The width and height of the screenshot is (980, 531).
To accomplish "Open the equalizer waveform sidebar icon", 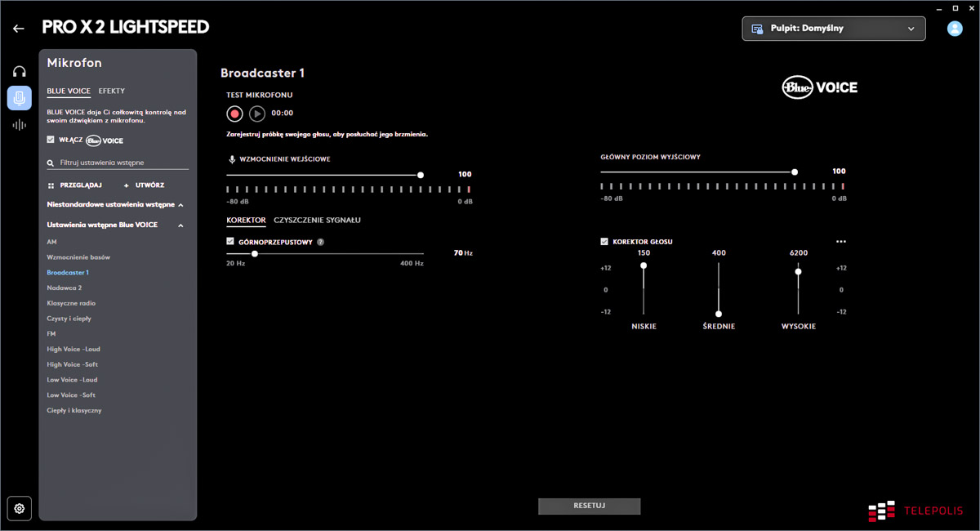I will 20,125.
